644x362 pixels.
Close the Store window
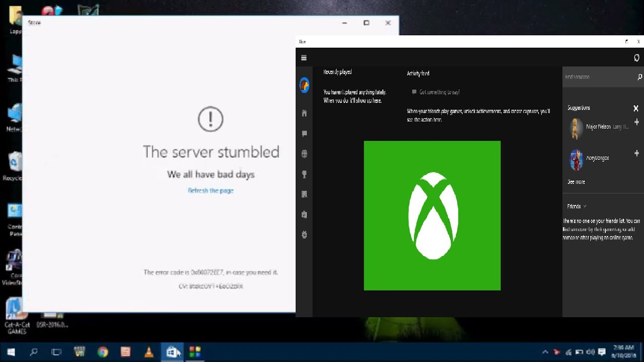click(x=388, y=23)
